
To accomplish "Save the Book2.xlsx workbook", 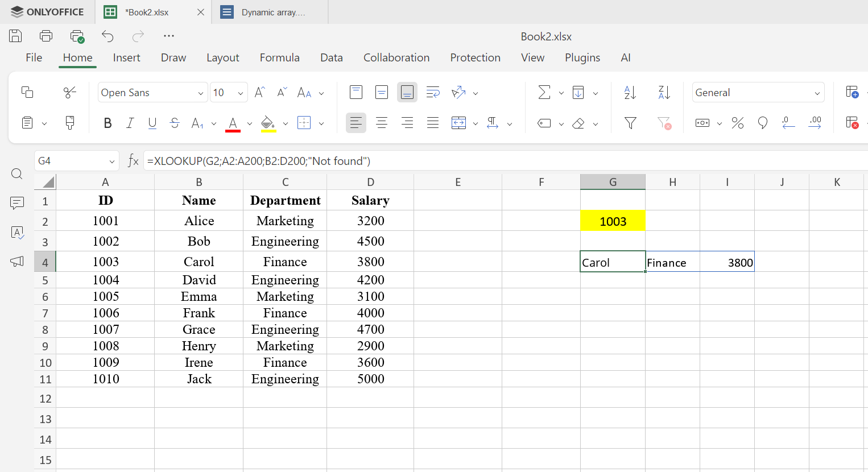I will pyautogui.click(x=15, y=35).
